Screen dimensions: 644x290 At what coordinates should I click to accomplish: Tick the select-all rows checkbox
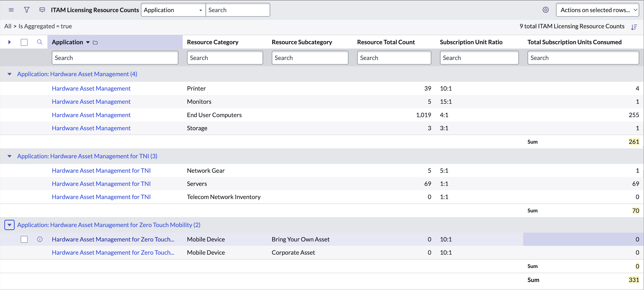click(24, 42)
